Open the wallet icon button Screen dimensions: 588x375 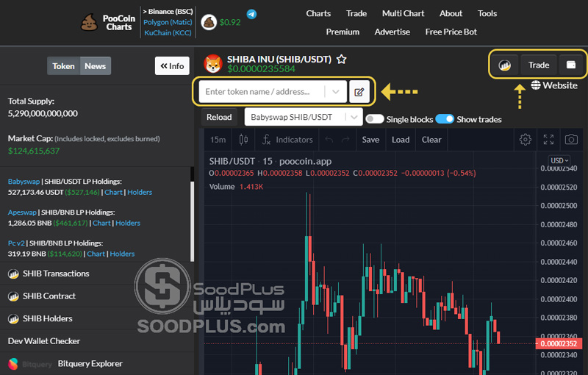(571, 65)
